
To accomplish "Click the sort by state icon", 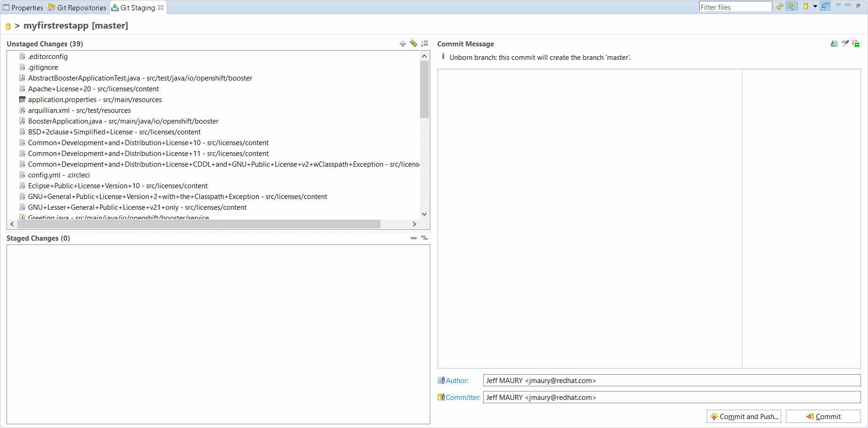I will coord(425,44).
